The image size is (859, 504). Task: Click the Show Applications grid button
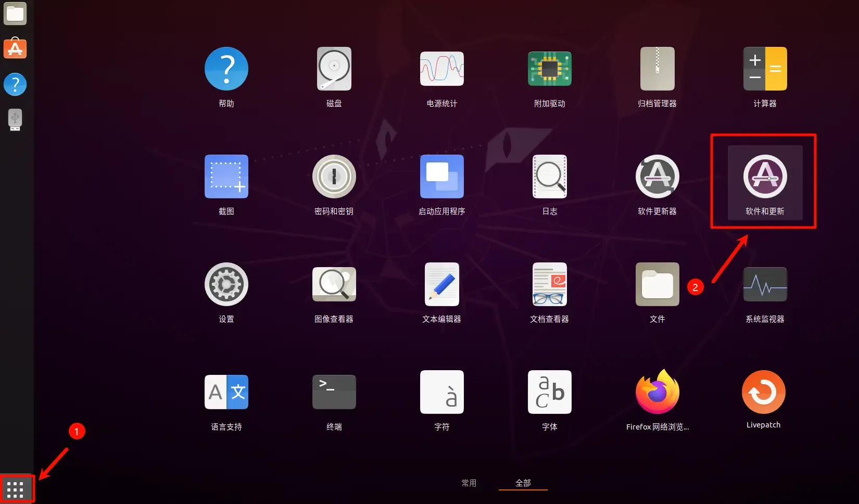pos(17,489)
